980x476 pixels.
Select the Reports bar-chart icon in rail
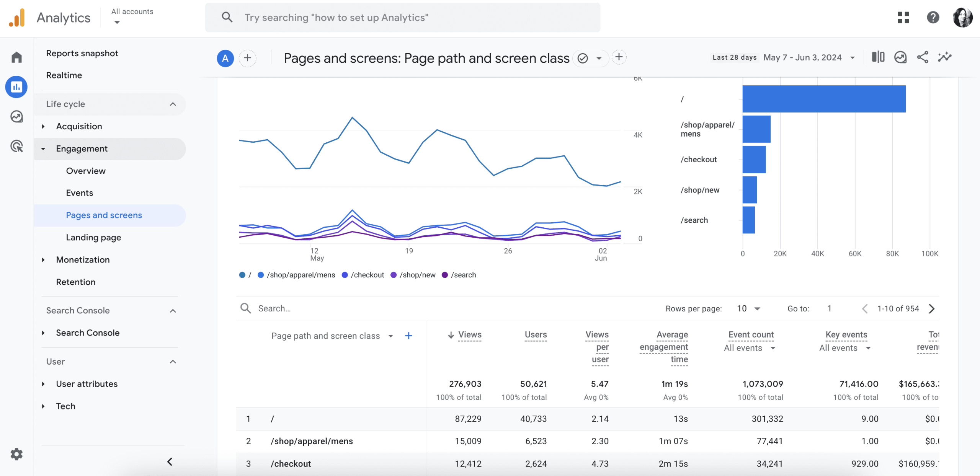(16, 87)
